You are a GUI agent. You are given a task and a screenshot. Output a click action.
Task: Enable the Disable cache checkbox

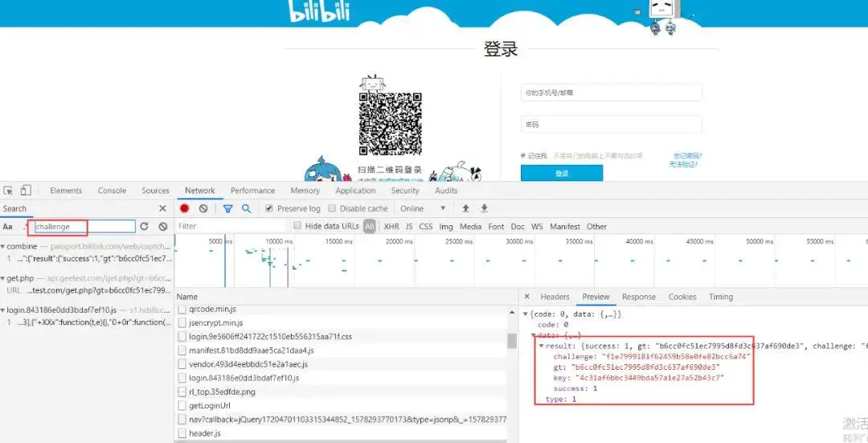[332, 208]
